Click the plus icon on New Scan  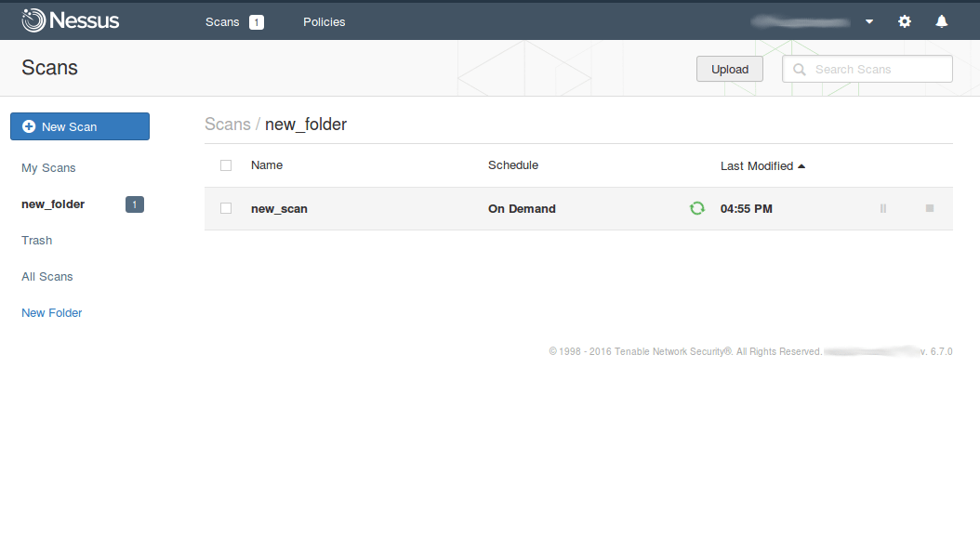(29, 126)
